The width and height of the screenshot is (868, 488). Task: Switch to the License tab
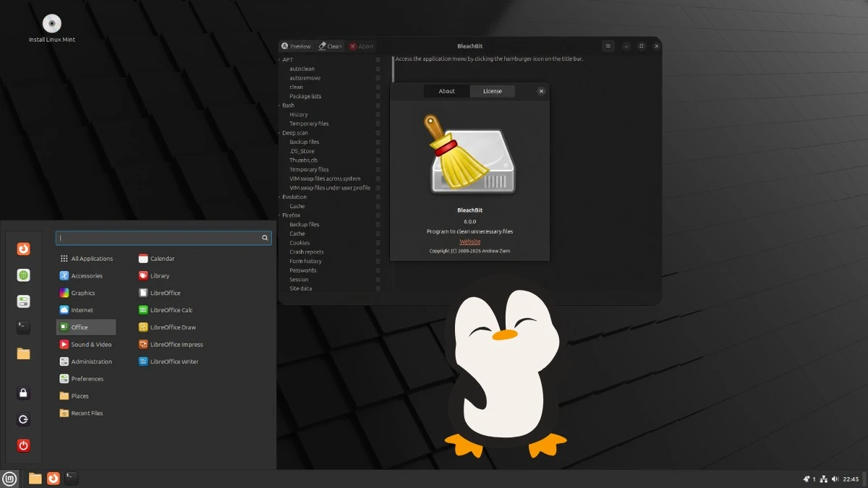492,91
